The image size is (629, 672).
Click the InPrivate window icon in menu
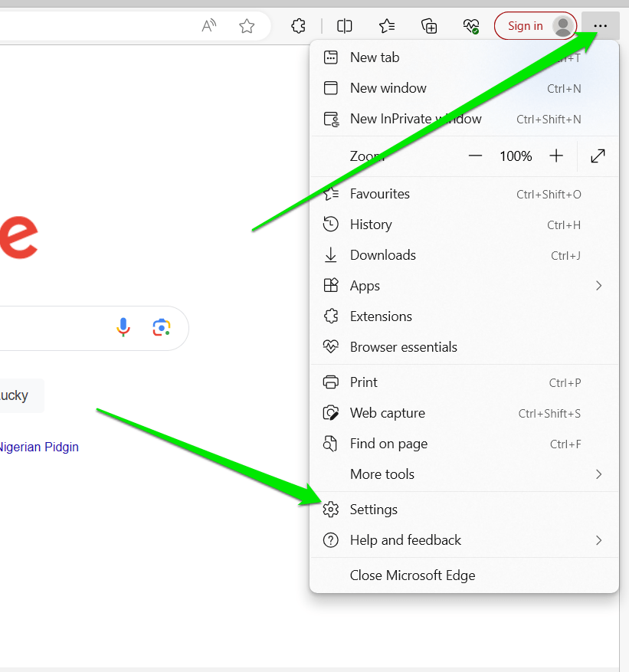[331, 119]
